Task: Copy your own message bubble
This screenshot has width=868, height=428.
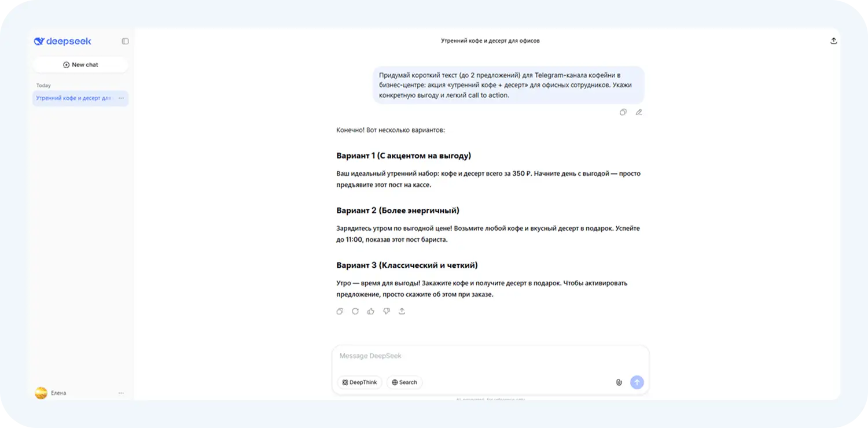Action: point(623,112)
